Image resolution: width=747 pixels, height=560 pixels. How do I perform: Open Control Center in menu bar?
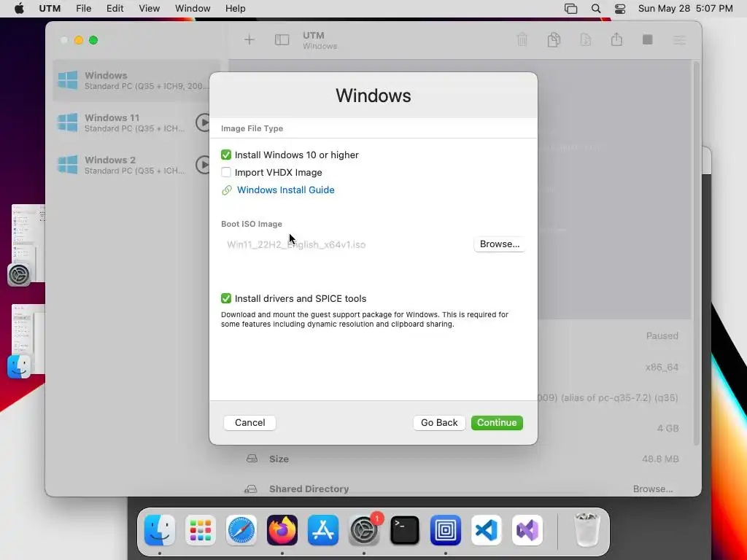[x=620, y=9]
